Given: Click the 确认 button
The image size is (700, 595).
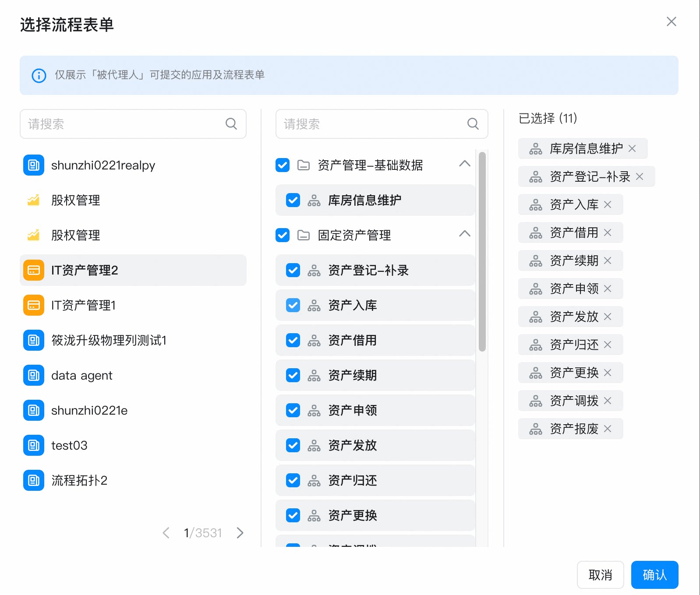Looking at the screenshot, I should [x=654, y=575].
